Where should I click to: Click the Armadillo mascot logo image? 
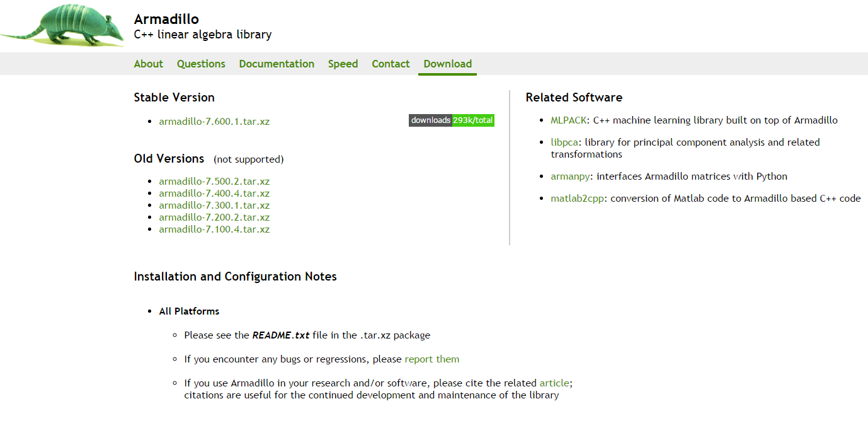62,25
